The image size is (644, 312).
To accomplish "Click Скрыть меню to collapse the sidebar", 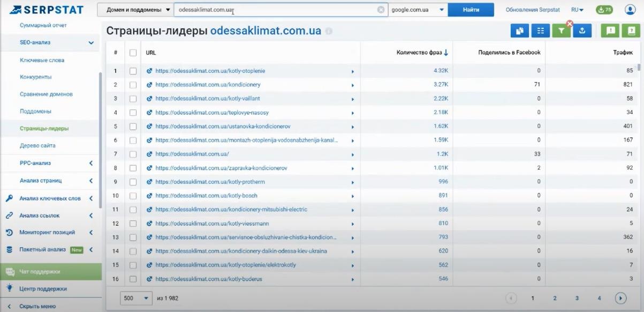I will [37, 307].
